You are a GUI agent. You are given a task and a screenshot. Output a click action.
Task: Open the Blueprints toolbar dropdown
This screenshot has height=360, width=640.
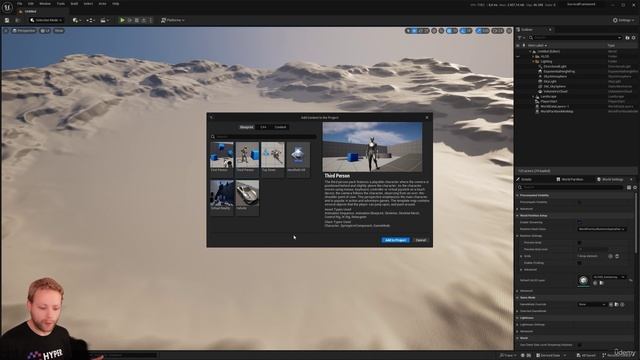pos(90,20)
